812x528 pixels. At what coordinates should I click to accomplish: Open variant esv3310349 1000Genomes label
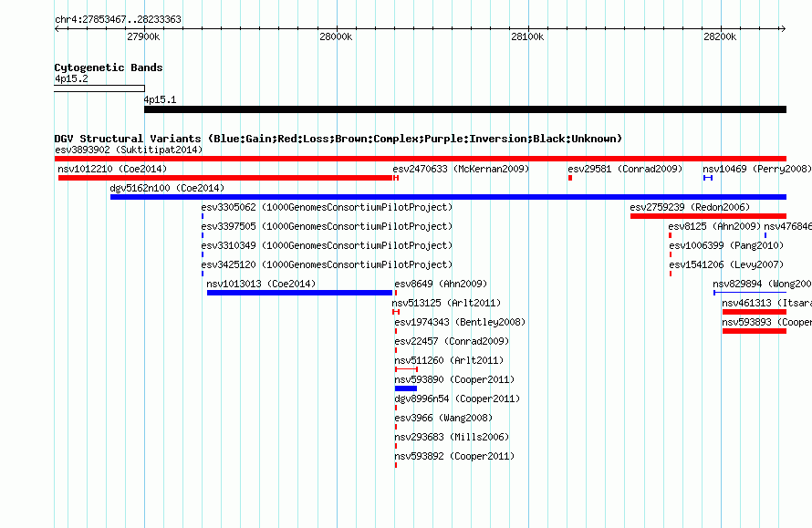(327, 245)
